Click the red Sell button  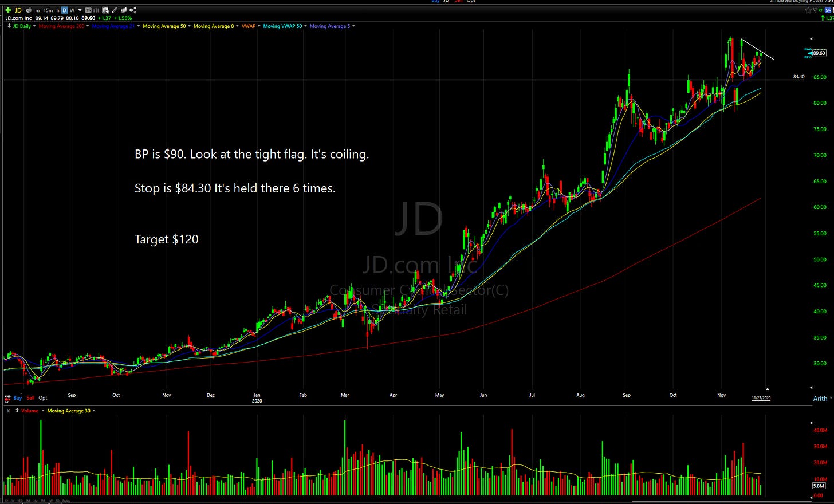pyautogui.click(x=30, y=398)
